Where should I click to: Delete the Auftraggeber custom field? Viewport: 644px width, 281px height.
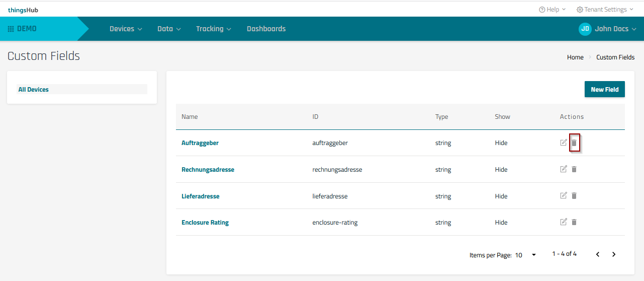(x=574, y=143)
